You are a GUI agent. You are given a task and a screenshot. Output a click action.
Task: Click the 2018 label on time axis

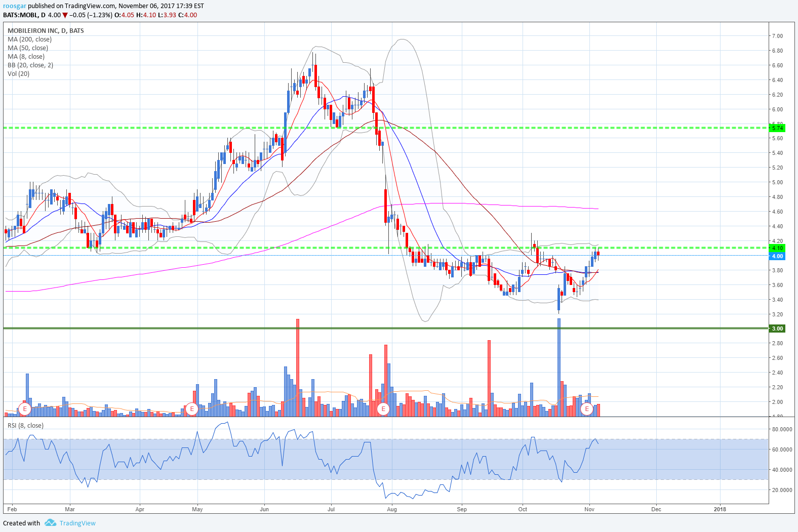[720, 509]
